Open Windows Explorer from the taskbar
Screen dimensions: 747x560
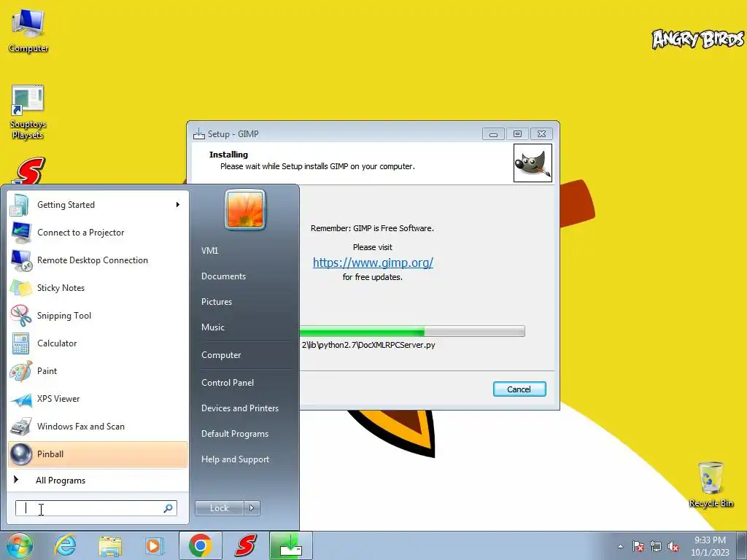click(x=110, y=545)
